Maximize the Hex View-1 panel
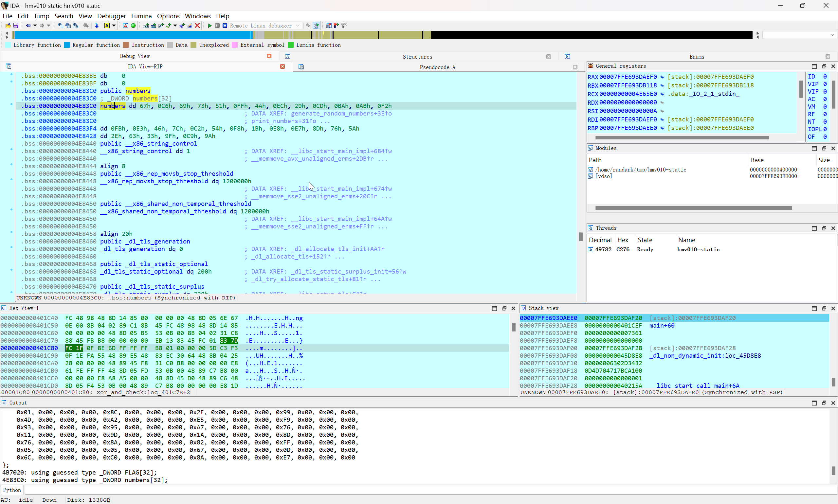This screenshot has height=504, width=838. (x=494, y=308)
